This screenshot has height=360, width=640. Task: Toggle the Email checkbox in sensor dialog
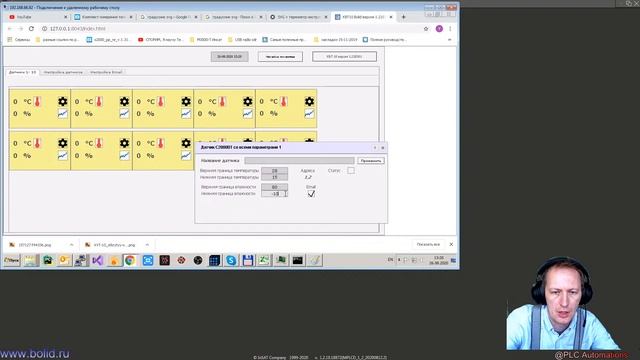[311, 194]
